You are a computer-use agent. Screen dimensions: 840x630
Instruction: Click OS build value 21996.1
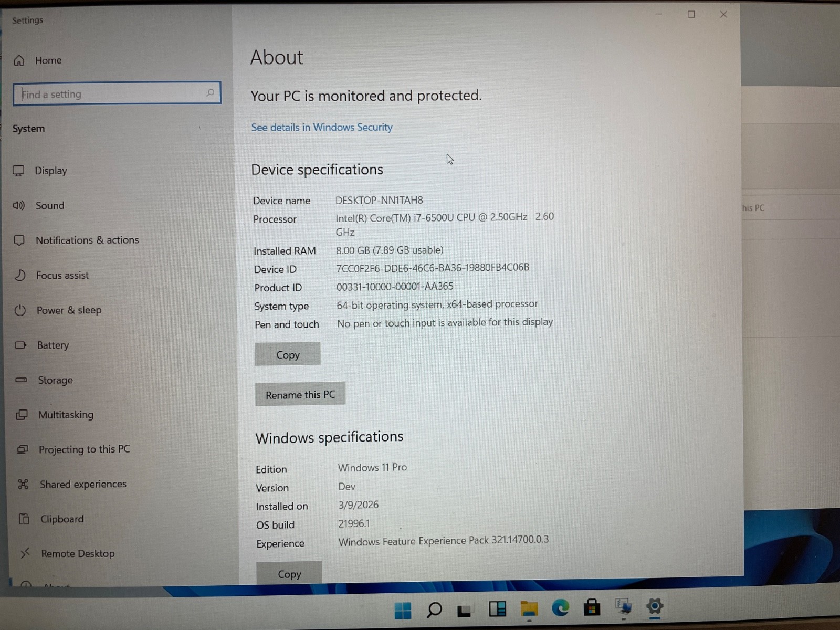354,523
